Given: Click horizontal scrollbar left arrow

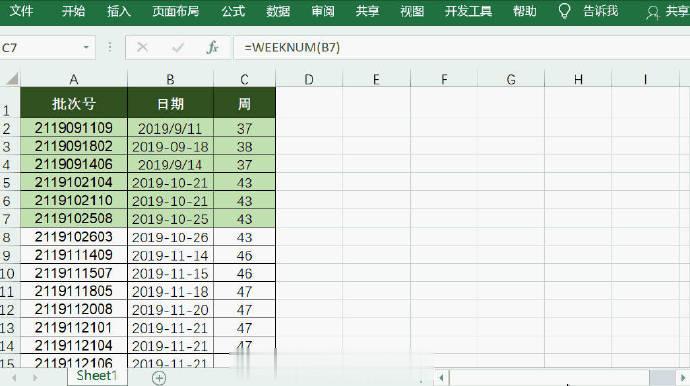Looking at the screenshot, I should [441, 378].
